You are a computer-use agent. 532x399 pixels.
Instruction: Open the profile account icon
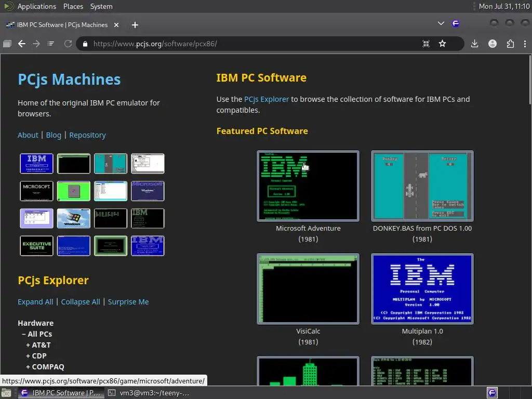pos(493,44)
